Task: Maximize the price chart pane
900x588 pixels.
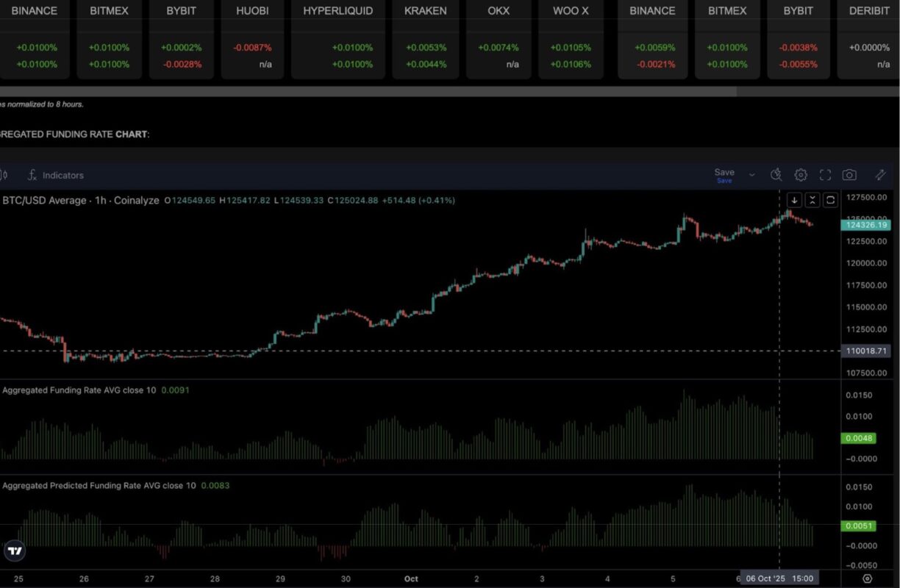Action: coord(831,200)
